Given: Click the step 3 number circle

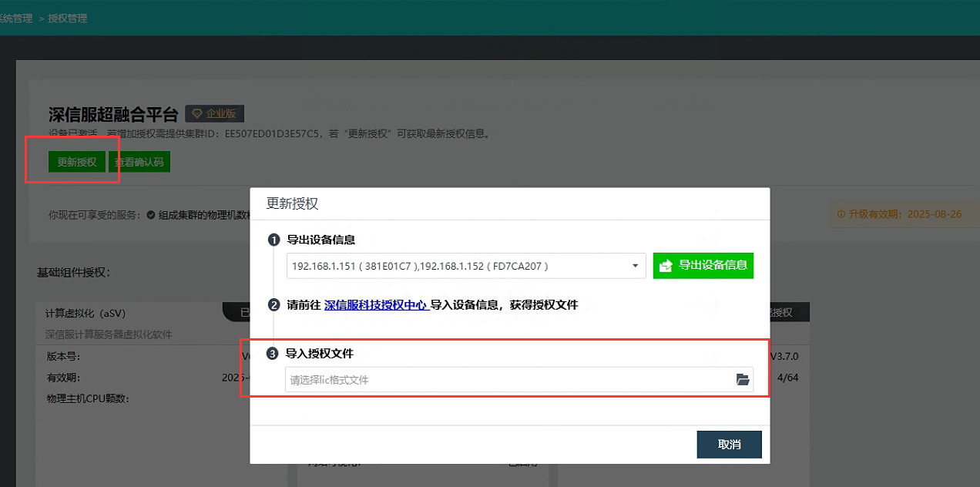Looking at the screenshot, I should (x=272, y=354).
